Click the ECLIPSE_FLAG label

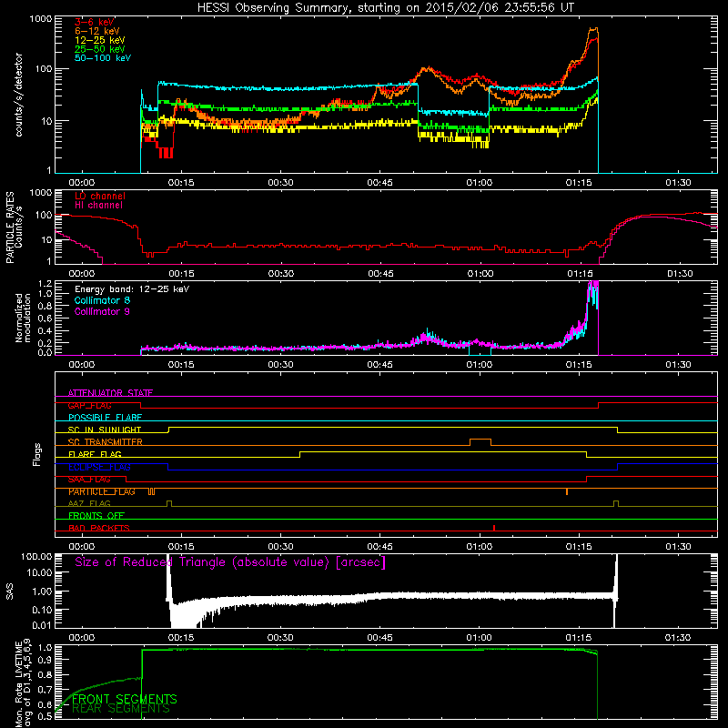pos(99,467)
